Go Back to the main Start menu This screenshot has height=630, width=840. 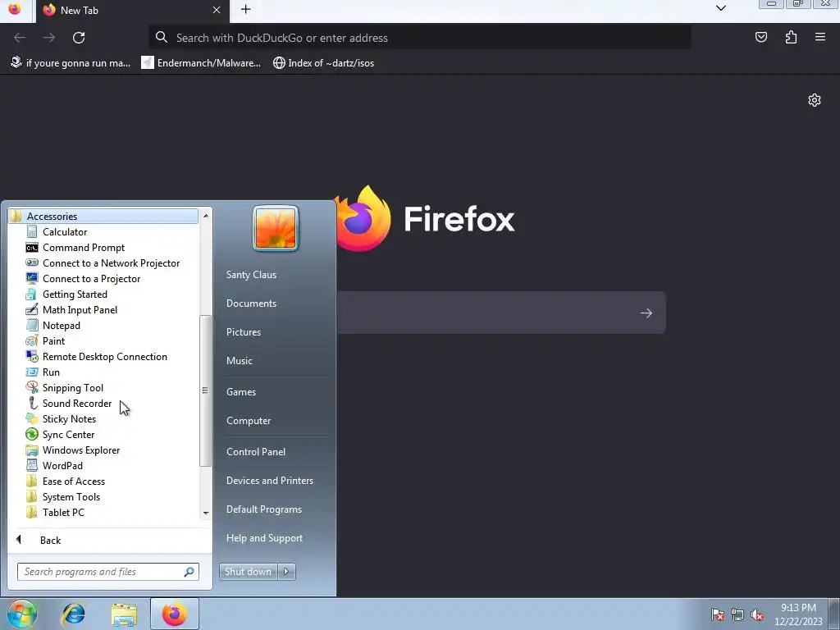click(x=50, y=540)
